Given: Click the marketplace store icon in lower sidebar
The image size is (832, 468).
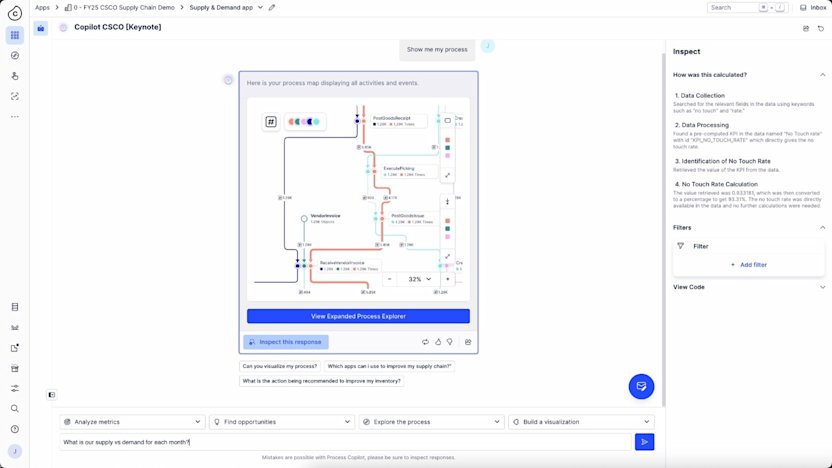Looking at the screenshot, I should pyautogui.click(x=15, y=368).
